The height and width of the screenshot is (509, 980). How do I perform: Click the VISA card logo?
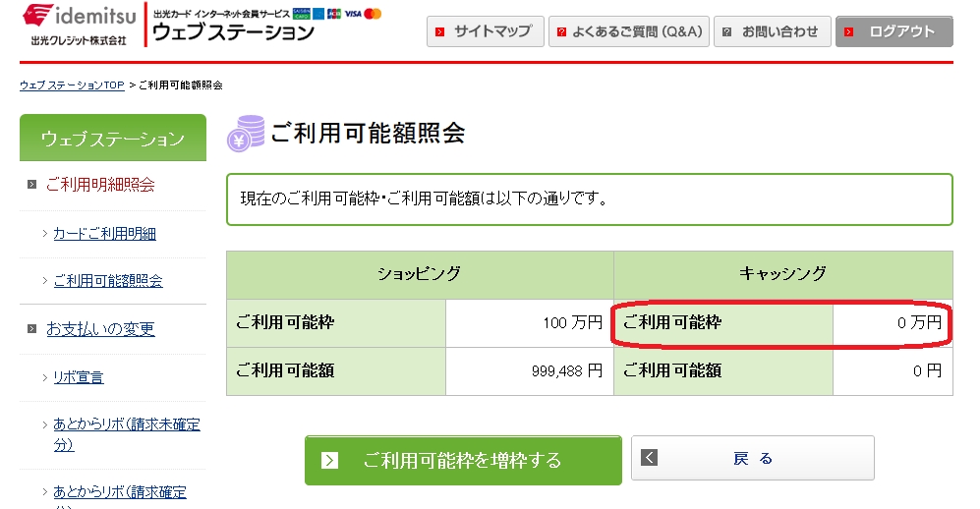(353, 14)
